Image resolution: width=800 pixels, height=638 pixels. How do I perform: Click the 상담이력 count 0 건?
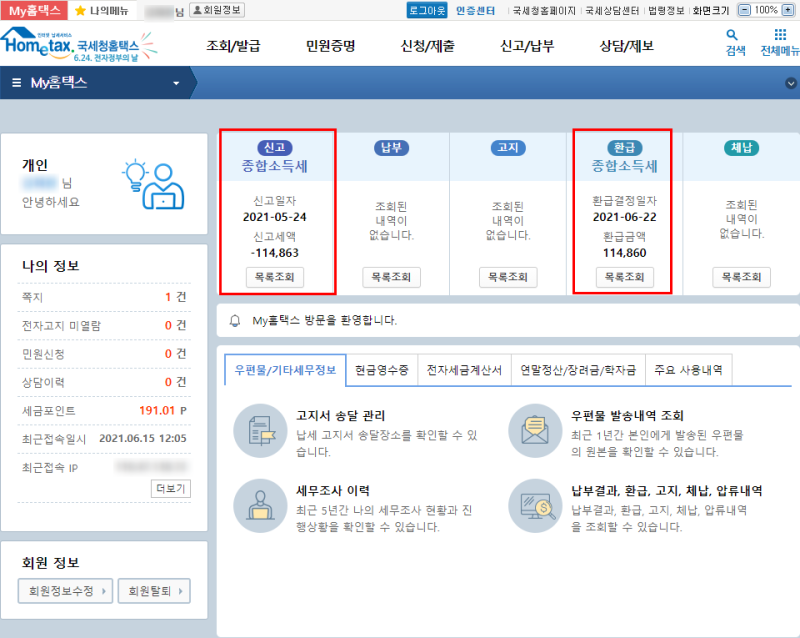pos(176,382)
